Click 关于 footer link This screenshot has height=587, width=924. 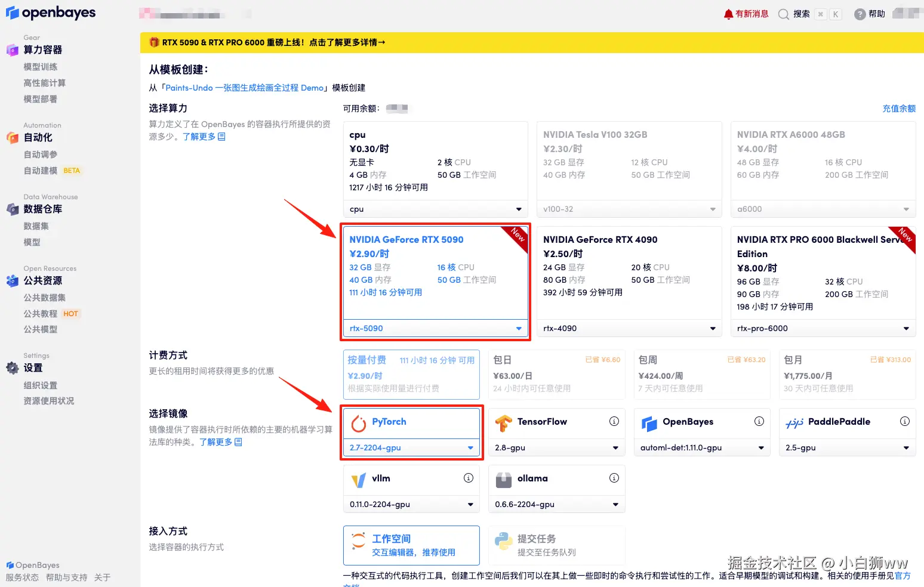tap(102, 578)
